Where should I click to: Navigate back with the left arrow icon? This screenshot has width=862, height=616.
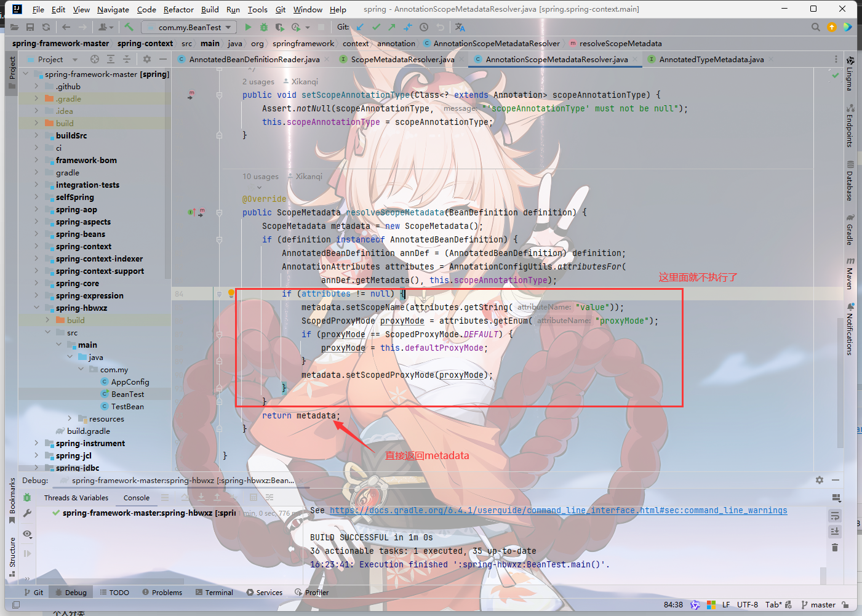pos(66,27)
